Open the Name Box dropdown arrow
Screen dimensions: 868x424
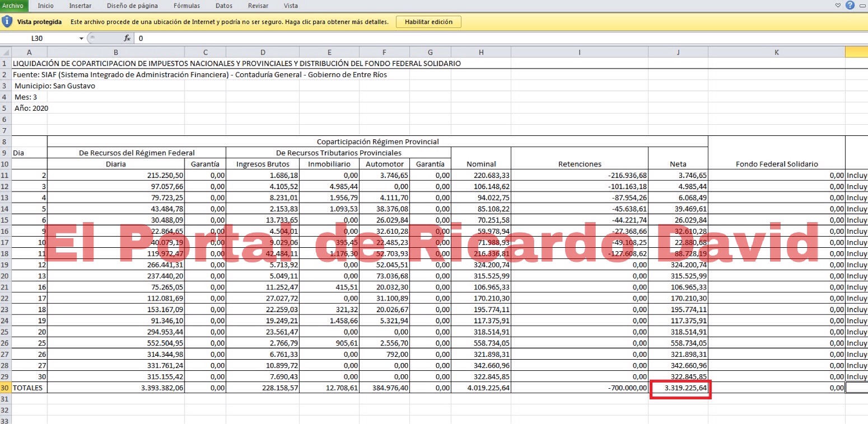[81, 39]
